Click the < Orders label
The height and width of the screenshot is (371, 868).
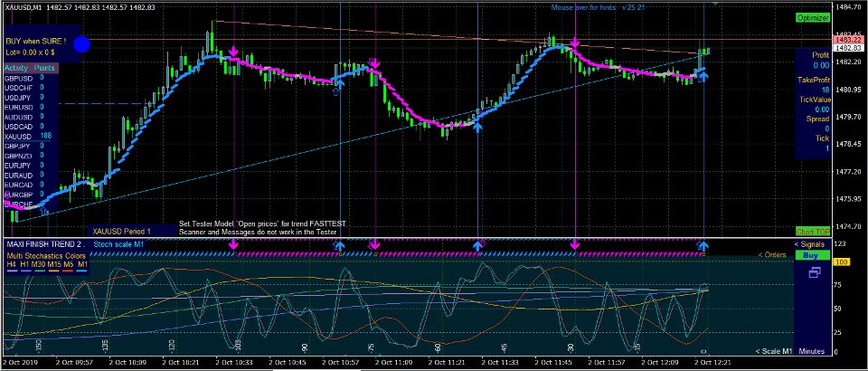pyautogui.click(x=771, y=254)
